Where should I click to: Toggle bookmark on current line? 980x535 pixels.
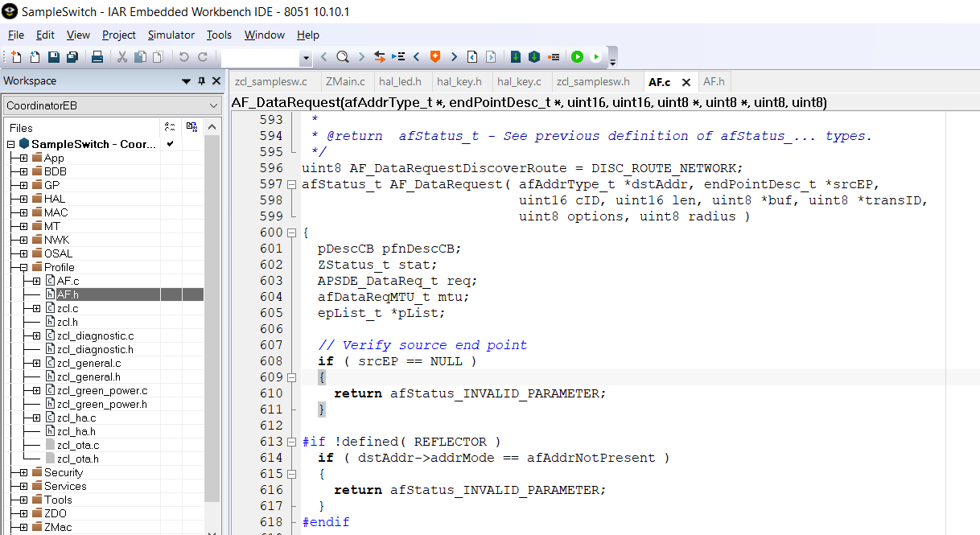(x=435, y=57)
